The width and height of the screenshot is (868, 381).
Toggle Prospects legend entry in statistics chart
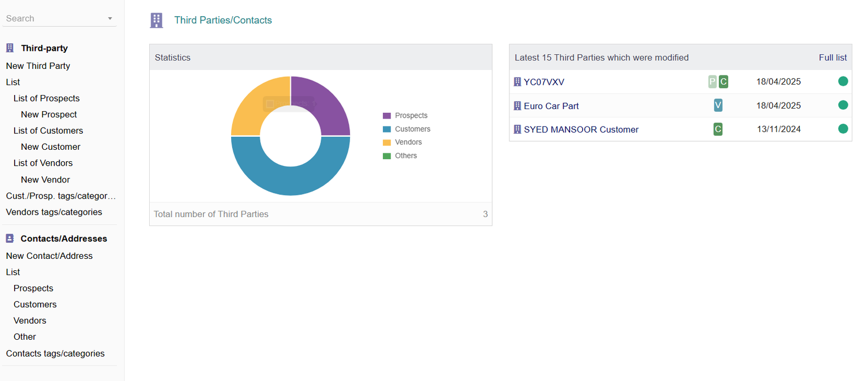405,116
